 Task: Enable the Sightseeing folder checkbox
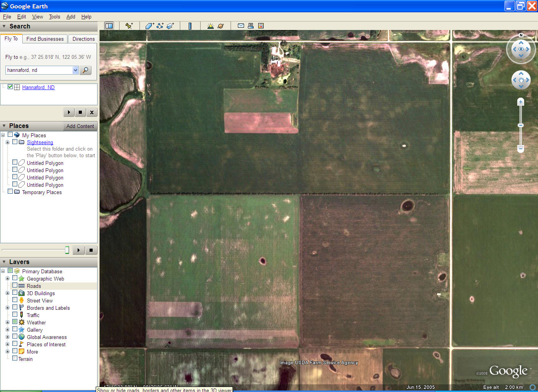[15, 142]
